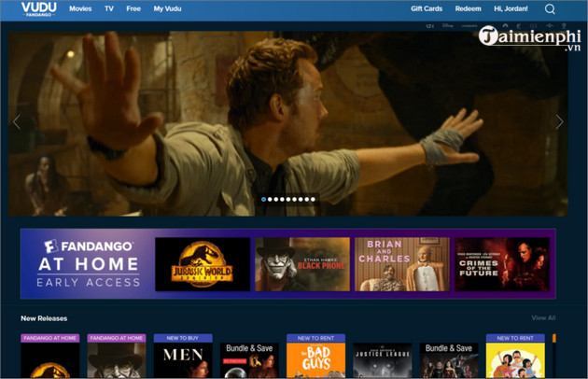The image size is (588, 379).
Task: Select the second carousel dot
Action: tap(270, 199)
